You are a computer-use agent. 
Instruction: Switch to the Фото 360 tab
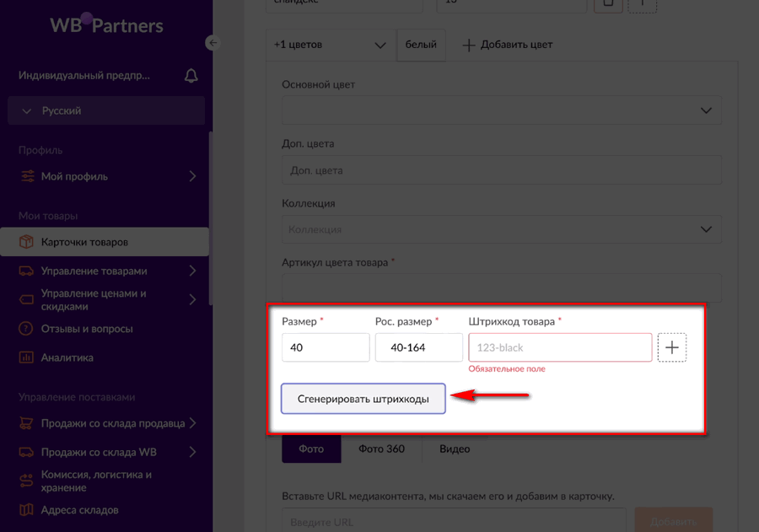tap(381, 449)
